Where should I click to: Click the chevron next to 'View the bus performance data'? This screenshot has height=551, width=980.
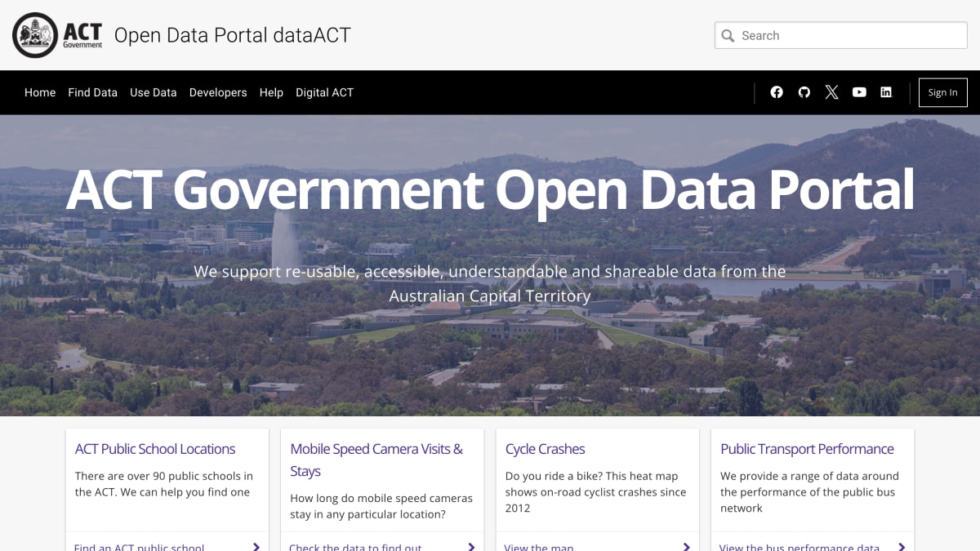point(902,547)
